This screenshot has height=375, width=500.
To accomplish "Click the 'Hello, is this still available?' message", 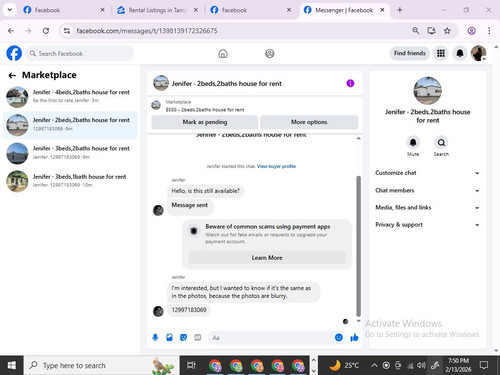I will coord(205,191).
